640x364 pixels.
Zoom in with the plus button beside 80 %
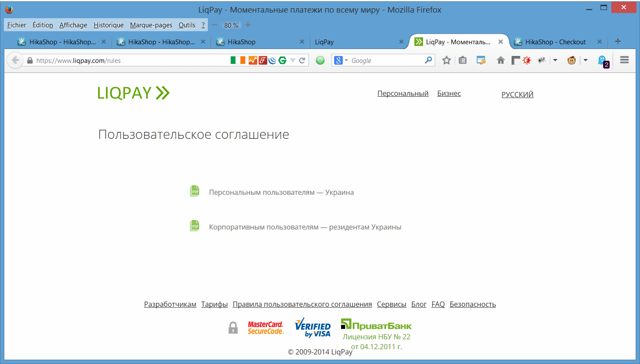coord(248,25)
